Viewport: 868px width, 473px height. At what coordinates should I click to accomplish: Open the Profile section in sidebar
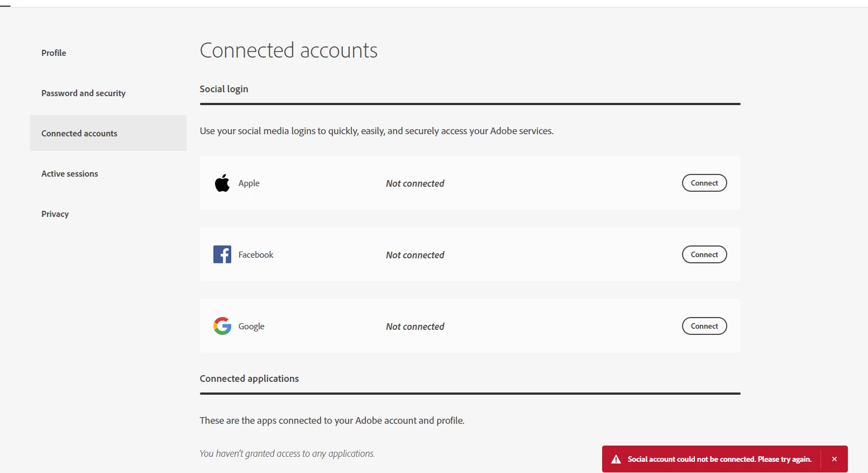[54, 53]
